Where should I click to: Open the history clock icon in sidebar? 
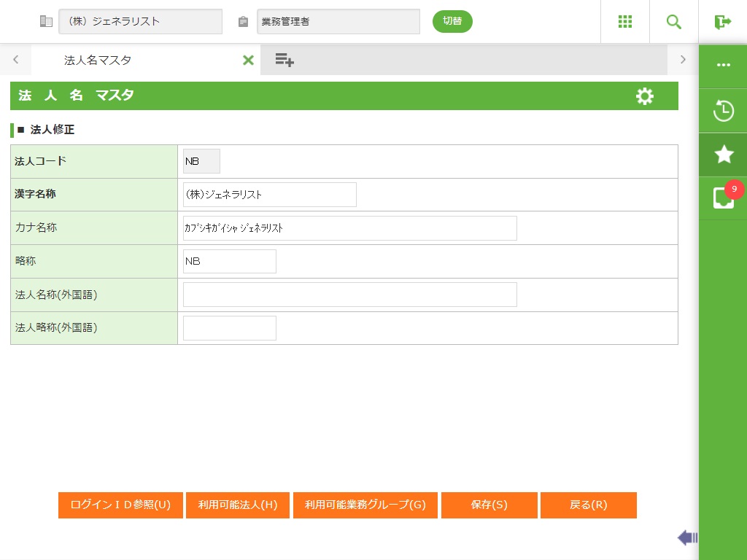point(723,111)
